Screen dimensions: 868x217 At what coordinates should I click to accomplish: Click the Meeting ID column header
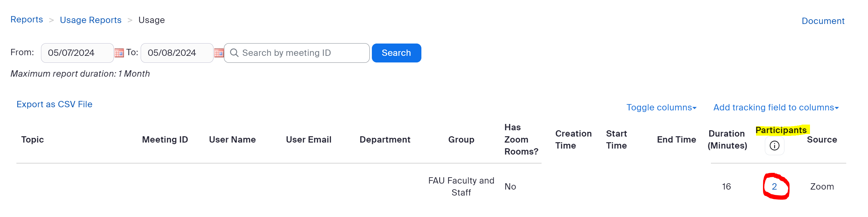165,139
